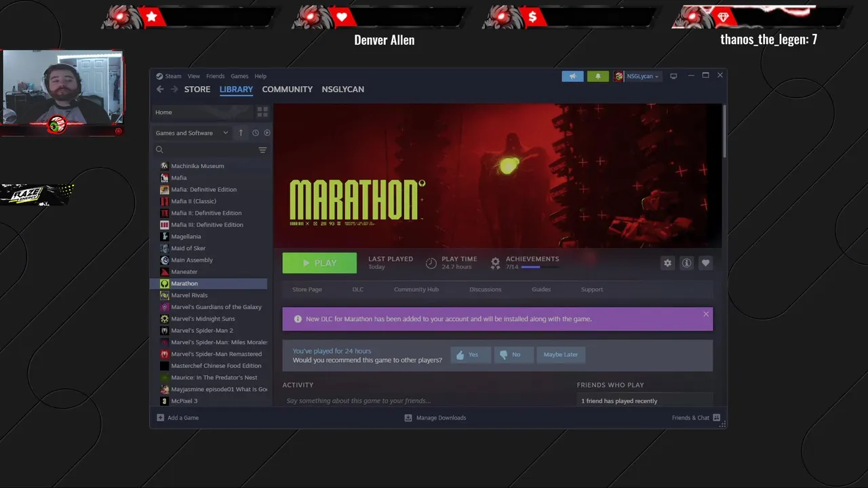Switch to the COMMUNITY tab
868x488 pixels.
tap(288, 89)
